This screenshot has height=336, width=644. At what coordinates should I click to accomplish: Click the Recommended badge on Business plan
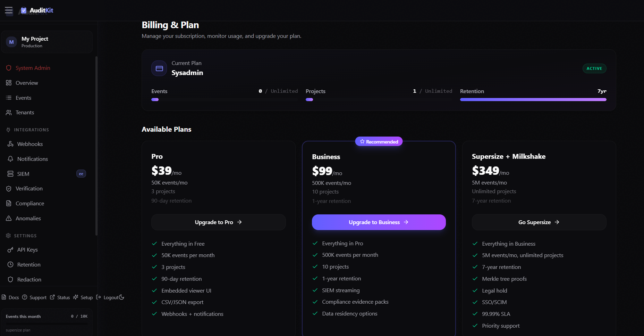click(379, 142)
